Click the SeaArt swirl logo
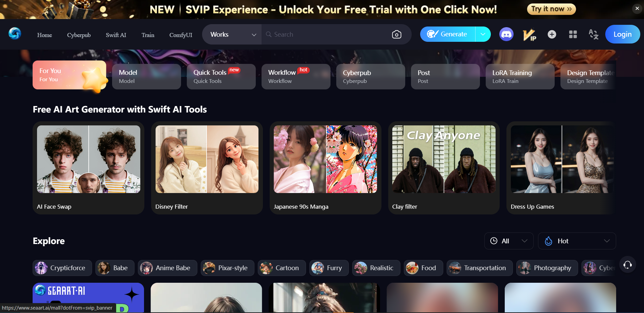Viewport: 644px width, 313px height. (15, 34)
